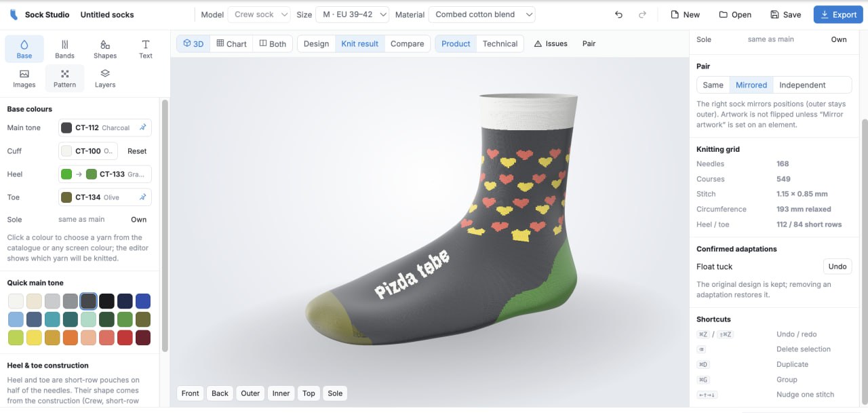The image size is (868, 413).
Task: Switch to the Design tab
Action: pos(316,43)
